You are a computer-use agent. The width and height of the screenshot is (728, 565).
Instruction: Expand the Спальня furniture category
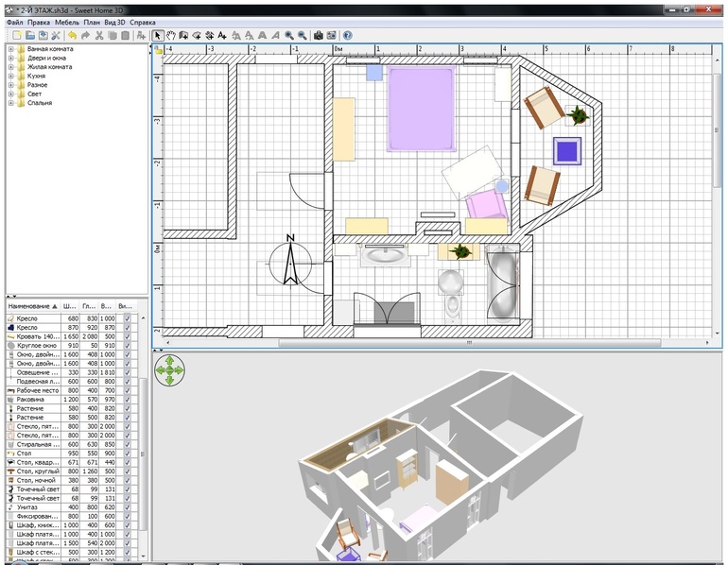[x=10, y=103]
